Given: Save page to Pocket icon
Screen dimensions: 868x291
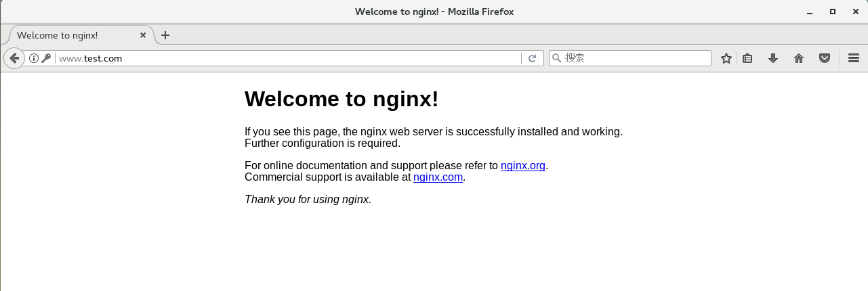Looking at the screenshot, I should tap(825, 58).
